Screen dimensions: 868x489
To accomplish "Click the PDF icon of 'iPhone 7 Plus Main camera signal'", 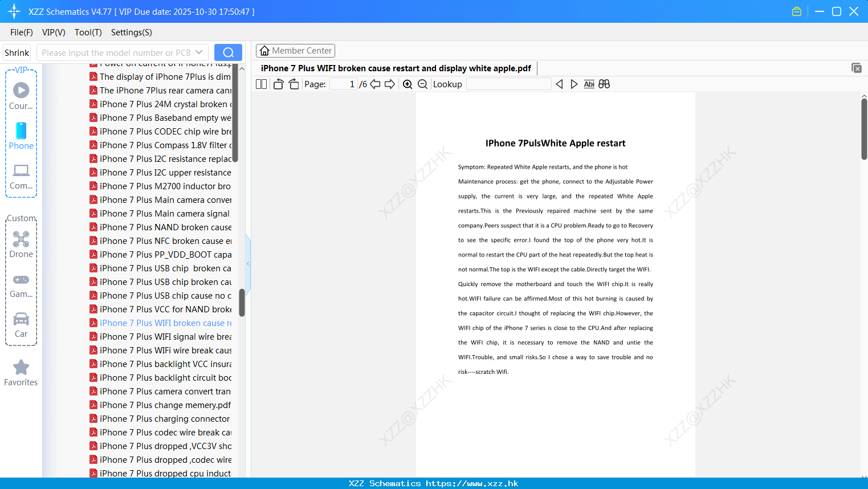I will point(93,214).
